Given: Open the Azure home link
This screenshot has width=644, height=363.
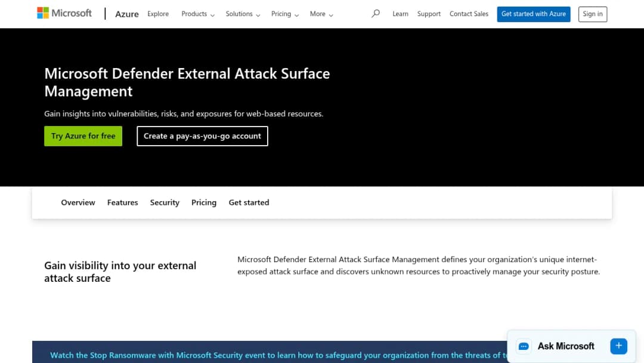Looking at the screenshot, I should tap(127, 14).
